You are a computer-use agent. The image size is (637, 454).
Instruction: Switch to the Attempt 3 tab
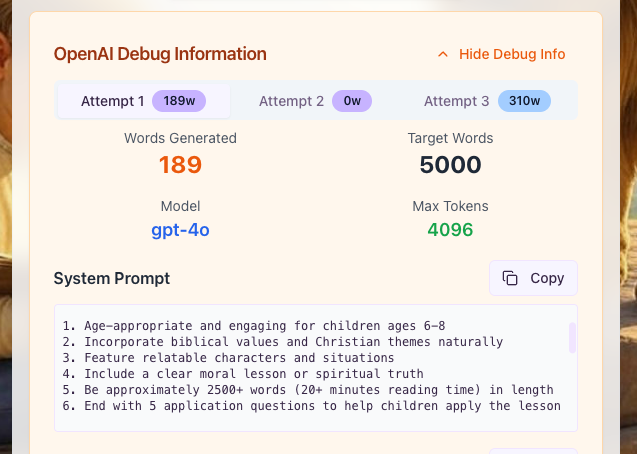point(487,101)
